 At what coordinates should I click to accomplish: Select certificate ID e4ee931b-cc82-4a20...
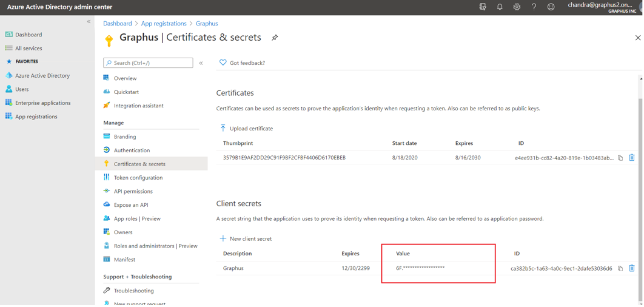565,157
